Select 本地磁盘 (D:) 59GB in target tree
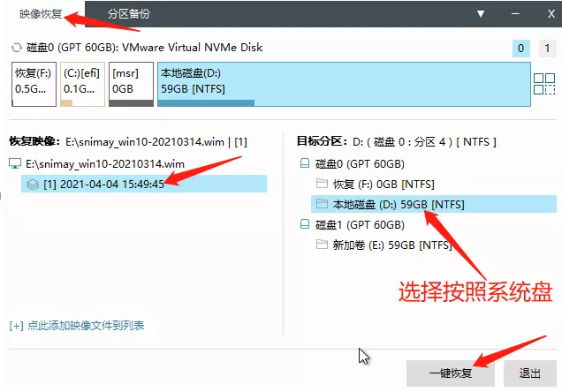This screenshot has width=562, height=392. pyautogui.click(x=398, y=205)
